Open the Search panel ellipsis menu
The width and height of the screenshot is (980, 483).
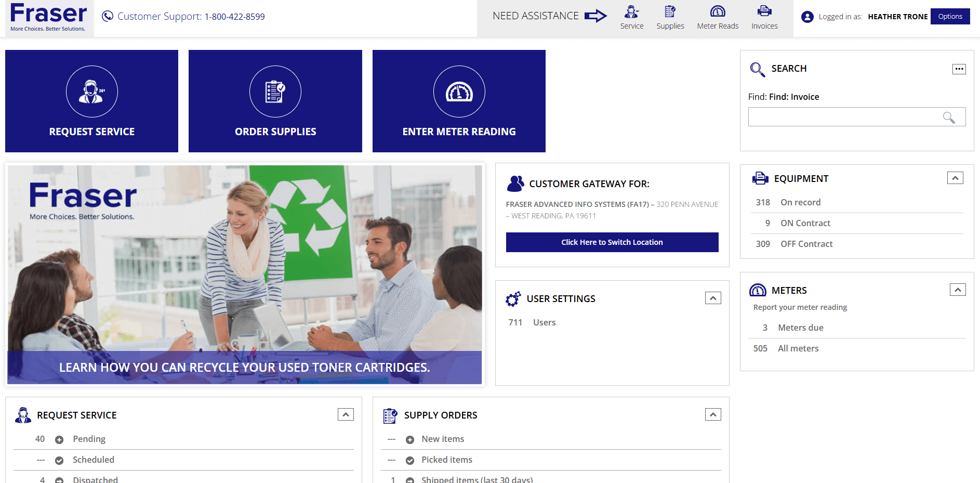tap(959, 69)
